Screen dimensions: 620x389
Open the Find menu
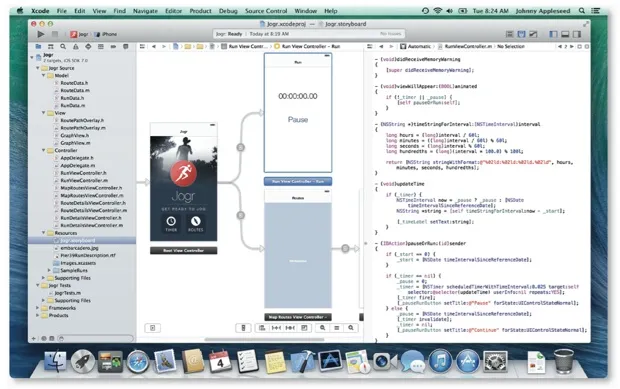pyautogui.click(x=119, y=11)
